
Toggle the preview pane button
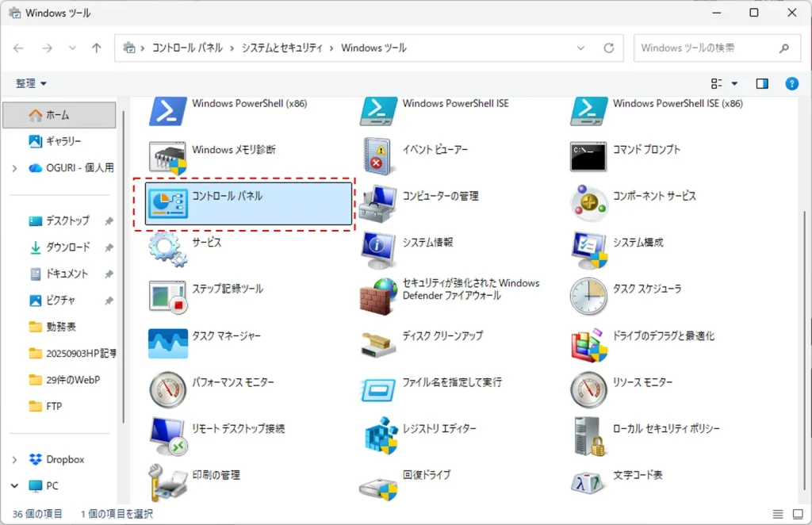click(x=762, y=83)
